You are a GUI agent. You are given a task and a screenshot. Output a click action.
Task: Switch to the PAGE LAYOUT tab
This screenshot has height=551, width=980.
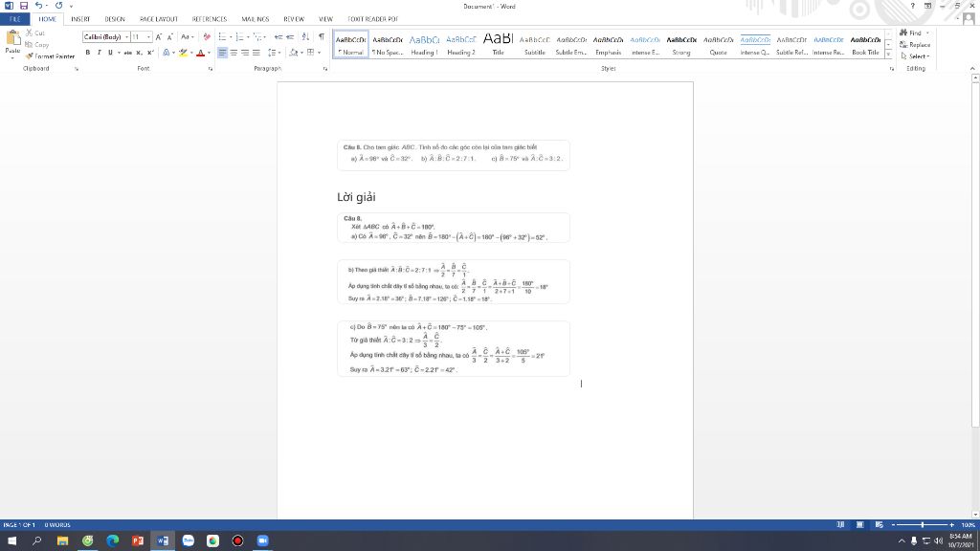[x=159, y=19]
